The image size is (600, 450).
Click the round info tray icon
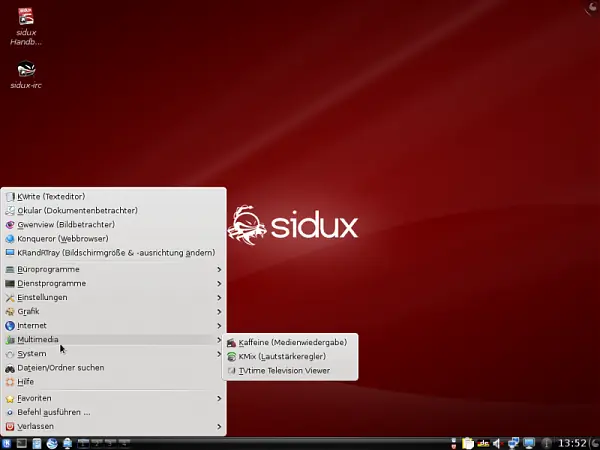[x=546, y=443]
